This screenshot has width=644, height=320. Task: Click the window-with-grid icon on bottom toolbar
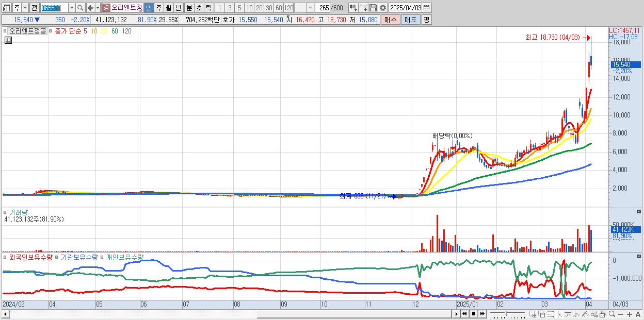(x=533, y=314)
